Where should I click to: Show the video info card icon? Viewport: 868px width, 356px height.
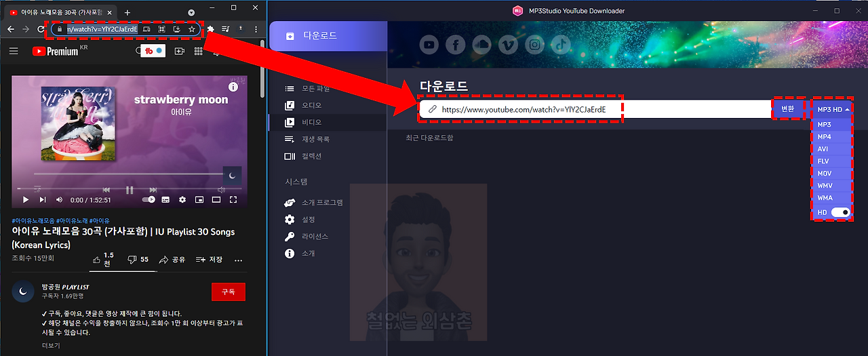coord(233,87)
